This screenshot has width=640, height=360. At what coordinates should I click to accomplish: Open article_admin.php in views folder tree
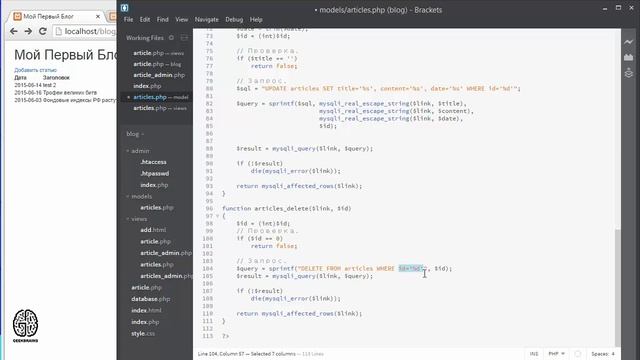[166, 253]
